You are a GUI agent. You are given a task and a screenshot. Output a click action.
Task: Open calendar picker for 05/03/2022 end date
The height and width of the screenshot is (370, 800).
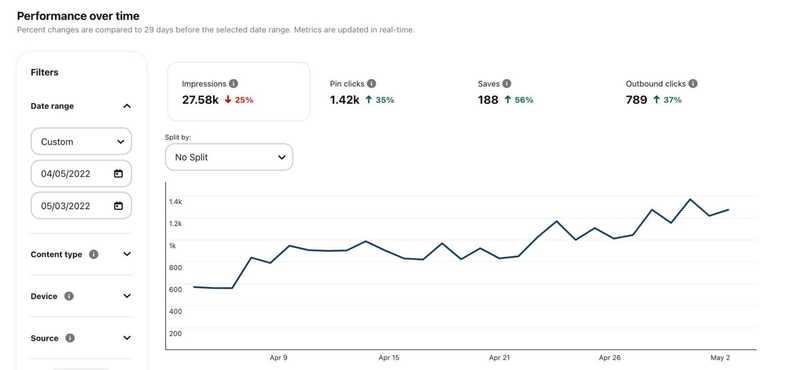(118, 206)
